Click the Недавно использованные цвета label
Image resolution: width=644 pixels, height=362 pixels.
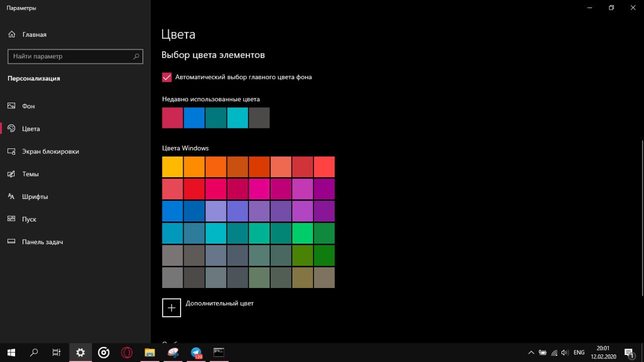click(211, 99)
